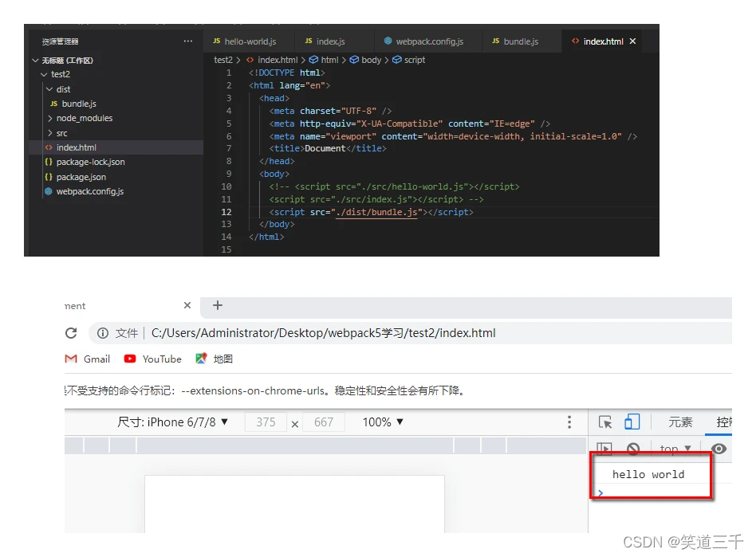The width and height of the screenshot is (756, 557).
Task: Open bundle.js in the explorer tree
Action: tap(79, 104)
